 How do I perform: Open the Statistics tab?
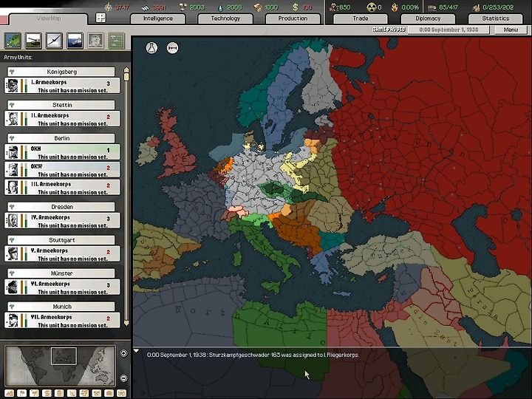(495, 18)
